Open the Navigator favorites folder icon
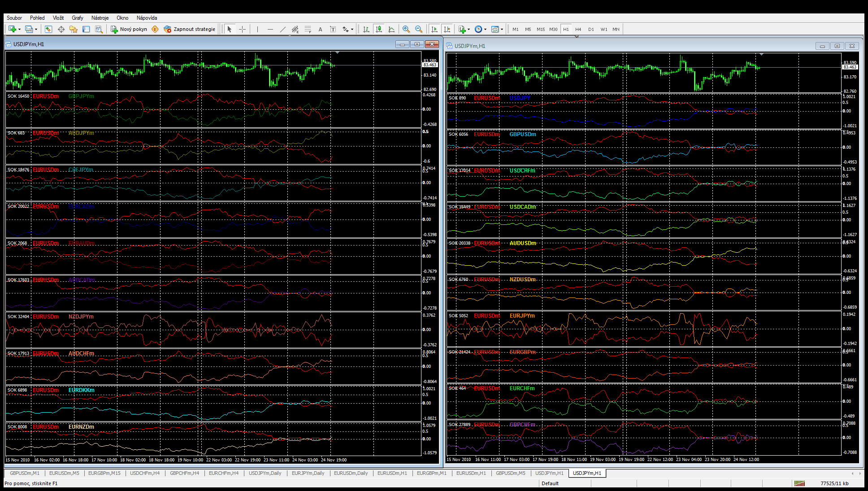The width and height of the screenshot is (868, 491). point(74,29)
